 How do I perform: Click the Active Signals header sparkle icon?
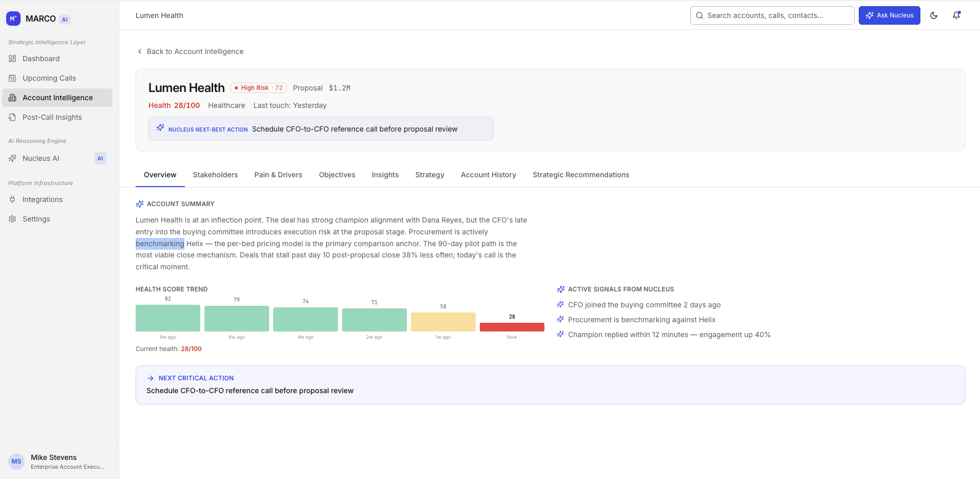pos(561,289)
